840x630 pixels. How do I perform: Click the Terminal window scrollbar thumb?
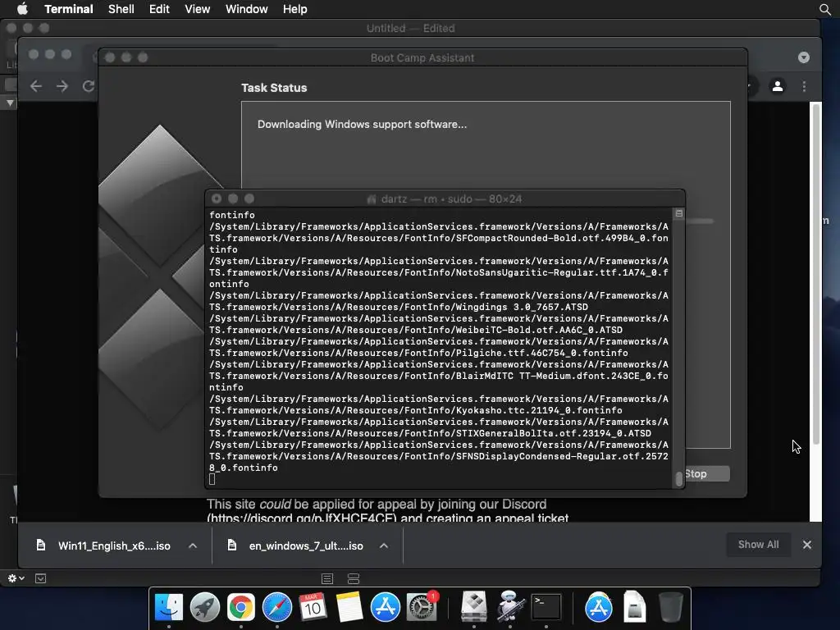pos(678,478)
